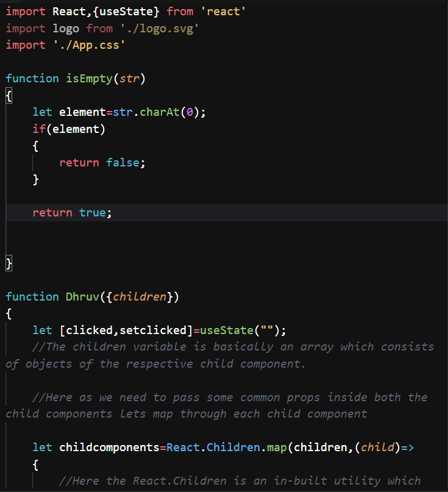Click comment starting '//Here as we need'
The image size is (448, 492).
pos(216,405)
